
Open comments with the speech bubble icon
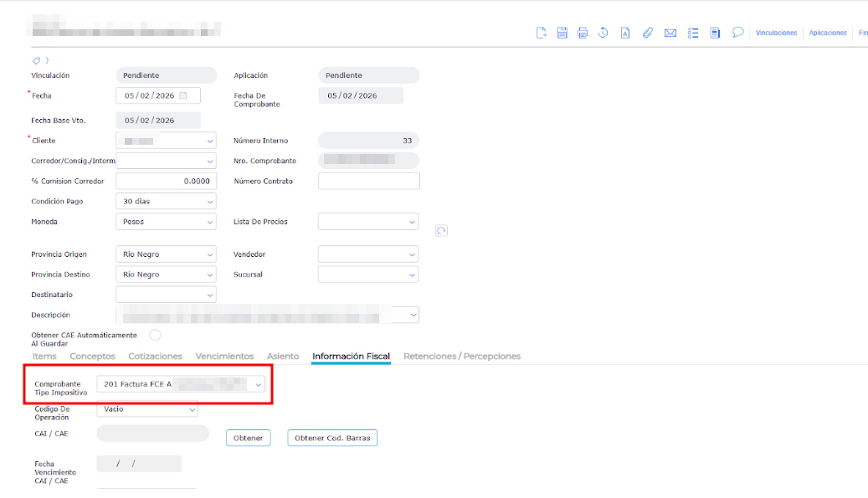tap(737, 33)
